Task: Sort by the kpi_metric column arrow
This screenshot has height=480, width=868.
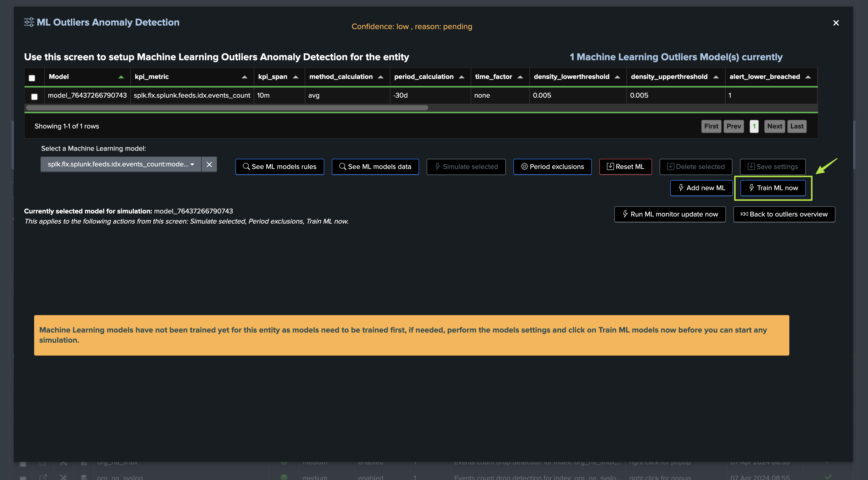Action: point(245,77)
